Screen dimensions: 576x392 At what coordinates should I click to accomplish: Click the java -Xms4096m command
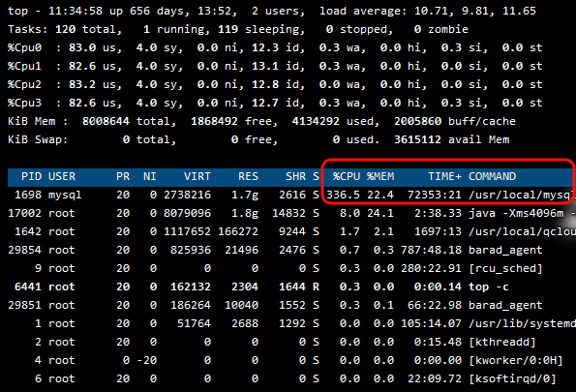coord(516,213)
